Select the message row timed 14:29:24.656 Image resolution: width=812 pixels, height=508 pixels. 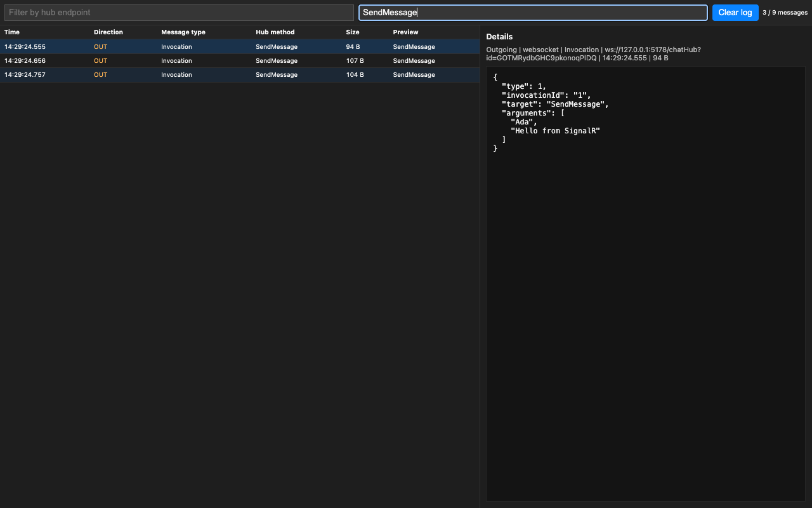click(240, 61)
